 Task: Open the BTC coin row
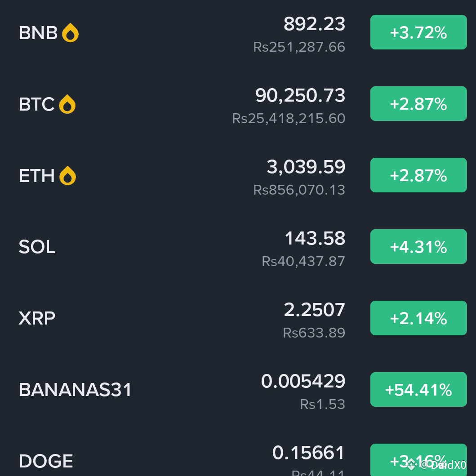click(x=238, y=104)
